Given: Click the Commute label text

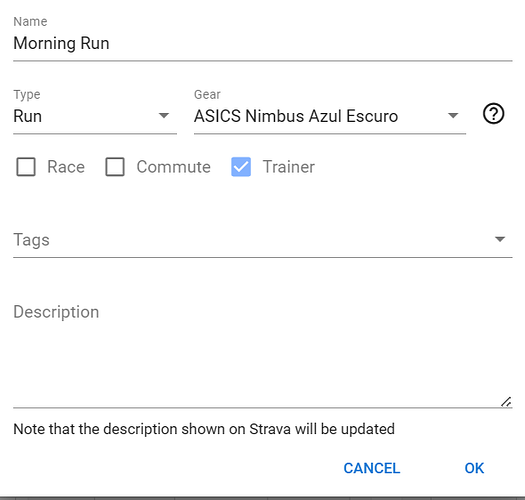Looking at the screenshot, I should (x=173, y=167).
